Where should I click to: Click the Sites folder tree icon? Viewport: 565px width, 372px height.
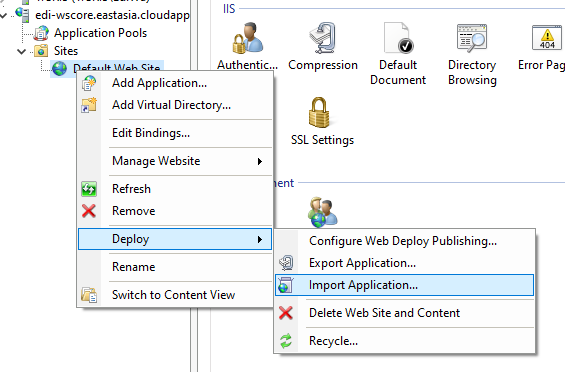pyautogui.click(x=41, y=51)
